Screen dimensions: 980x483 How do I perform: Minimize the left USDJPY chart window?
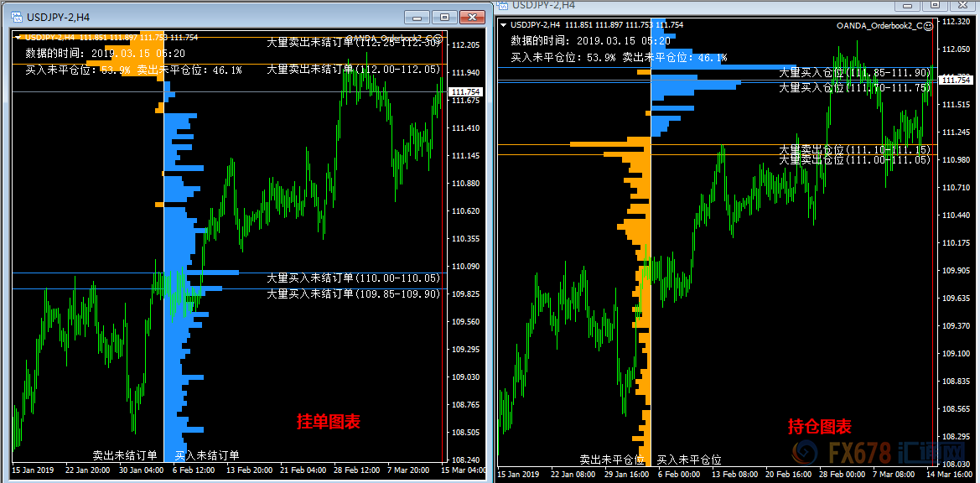pos(417,17)
